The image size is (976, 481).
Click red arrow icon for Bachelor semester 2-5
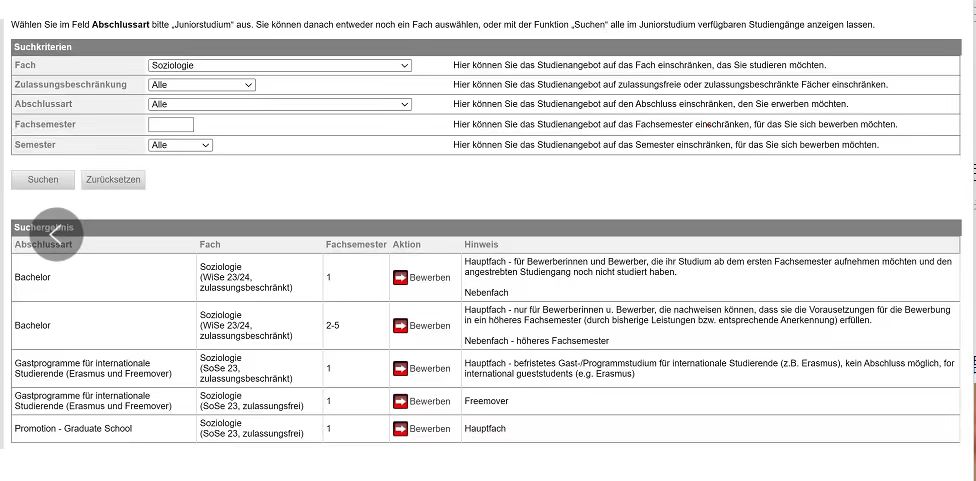coord(400,326)
